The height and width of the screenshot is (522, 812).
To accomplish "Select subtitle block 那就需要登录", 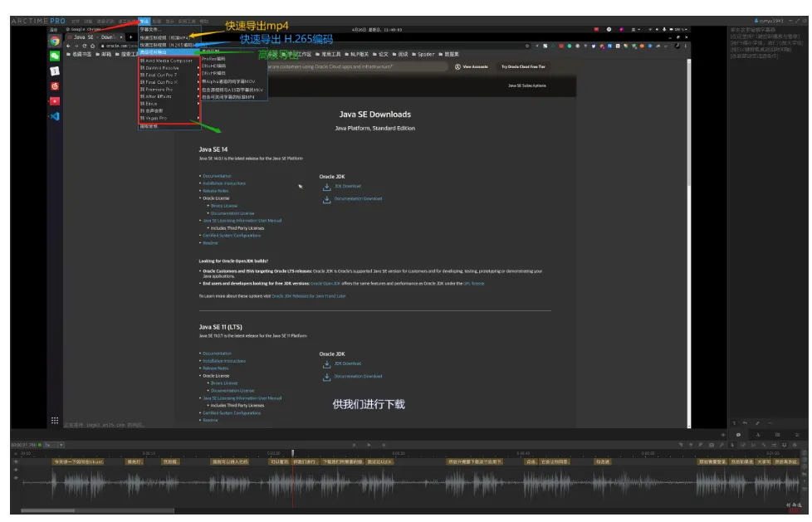I will [712, 461].
